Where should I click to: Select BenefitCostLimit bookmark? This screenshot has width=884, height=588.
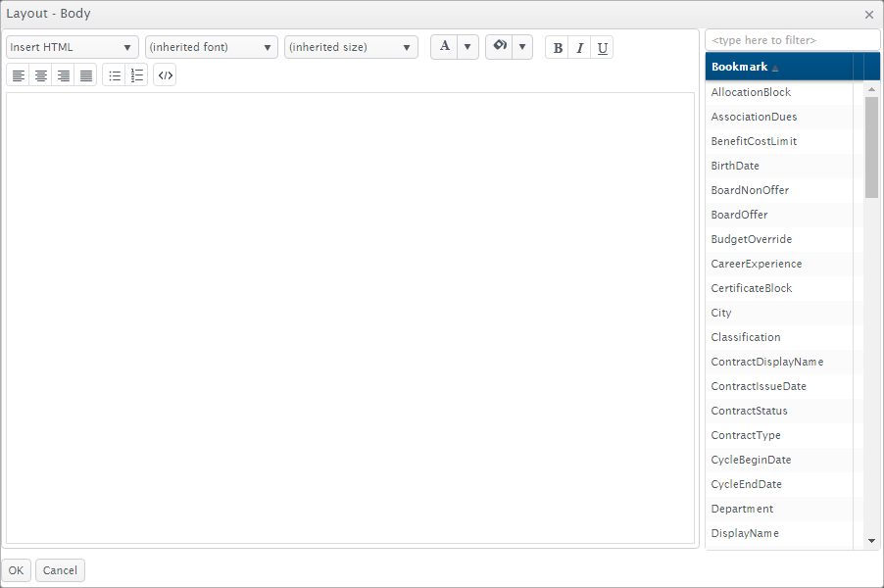point(778,141)
